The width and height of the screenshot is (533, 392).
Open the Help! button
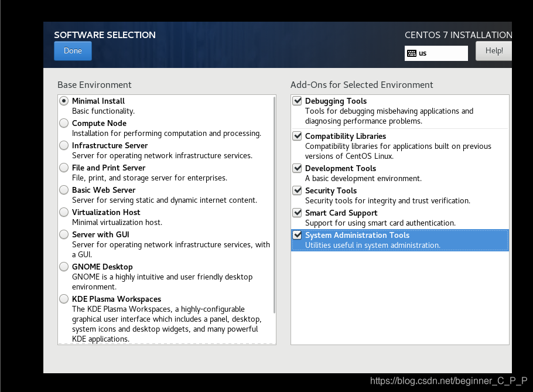pyautogui.click(x=494, y=51)
